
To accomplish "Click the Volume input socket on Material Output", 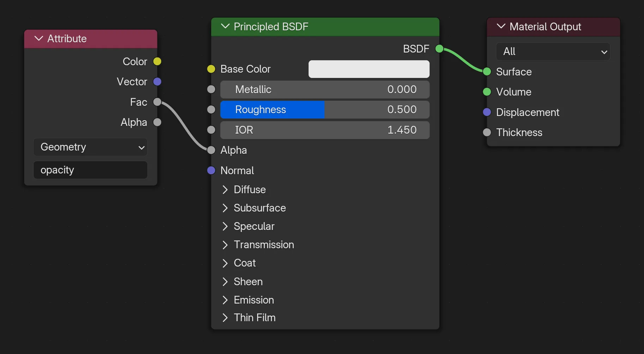I will tap(487, 92).
